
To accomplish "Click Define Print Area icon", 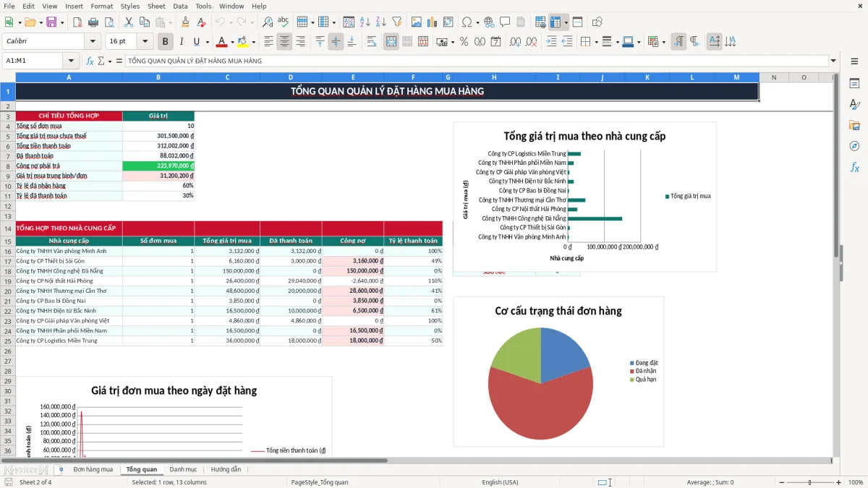I will [x=540, y=22].
